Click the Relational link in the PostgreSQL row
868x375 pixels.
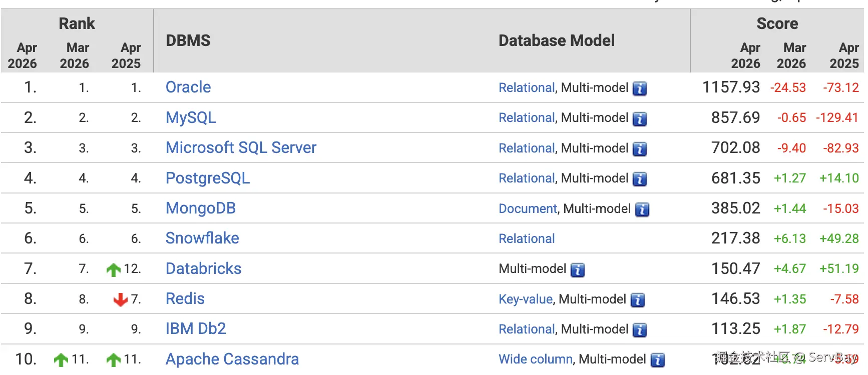527,178
